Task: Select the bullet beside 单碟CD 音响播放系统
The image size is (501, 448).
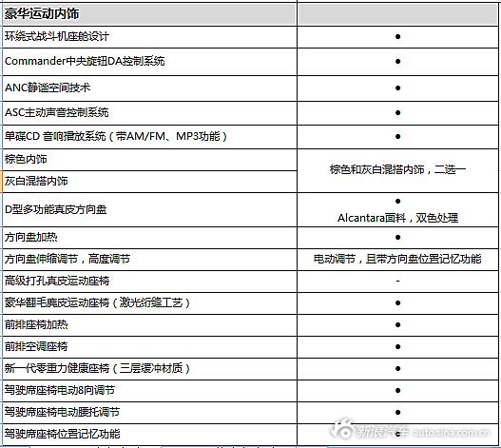Action: click(x=397, y=137)
